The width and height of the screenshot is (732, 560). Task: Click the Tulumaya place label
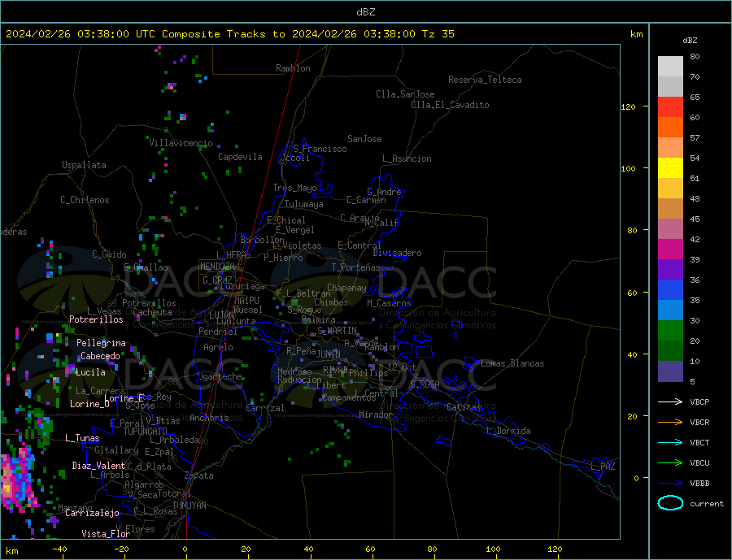point(304,204)
